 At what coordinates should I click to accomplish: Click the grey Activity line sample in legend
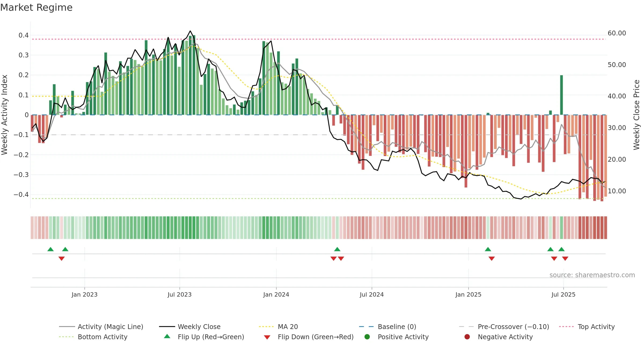67,327
